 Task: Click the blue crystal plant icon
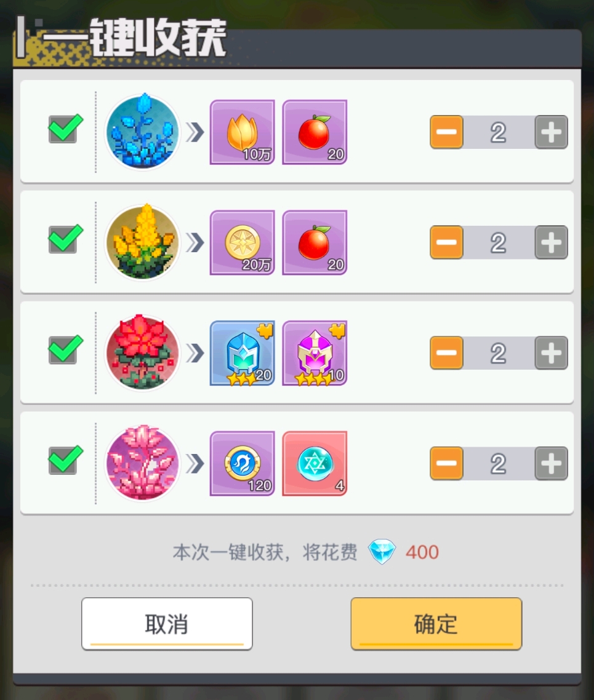coord(142,132)
